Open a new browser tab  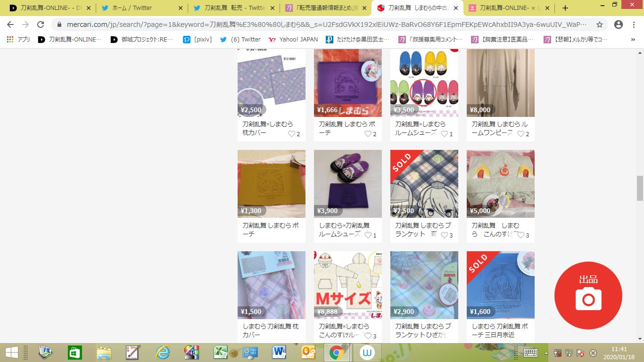pyautogui.click(x=565, y=8)
